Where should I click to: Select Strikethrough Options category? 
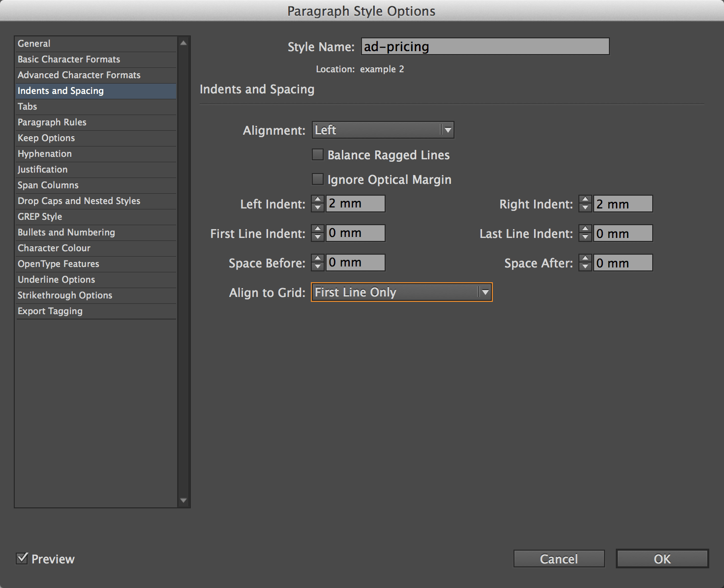96,295
